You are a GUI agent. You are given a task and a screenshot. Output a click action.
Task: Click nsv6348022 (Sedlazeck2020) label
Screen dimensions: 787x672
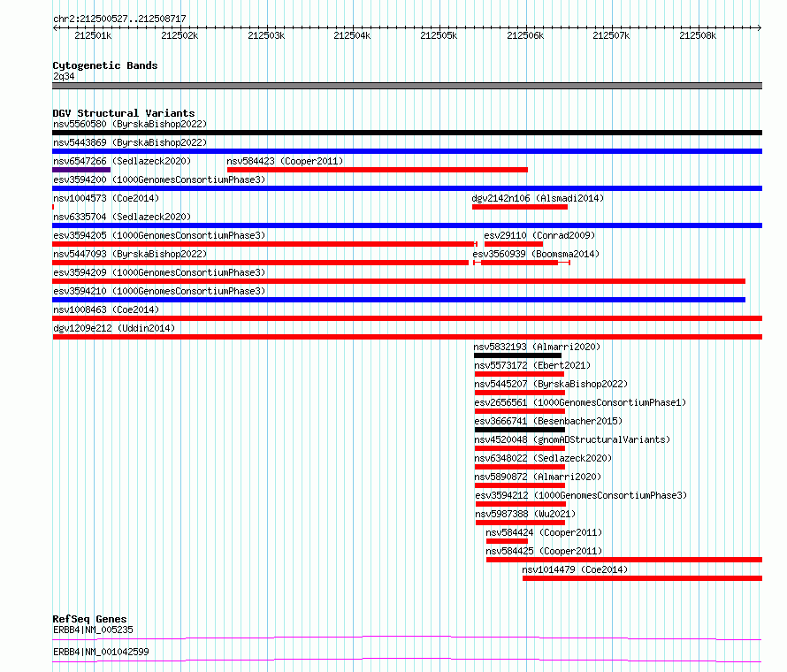543,458
